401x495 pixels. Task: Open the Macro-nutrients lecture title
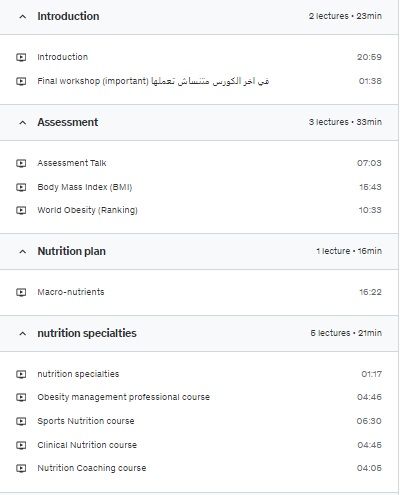click(71, 292)
